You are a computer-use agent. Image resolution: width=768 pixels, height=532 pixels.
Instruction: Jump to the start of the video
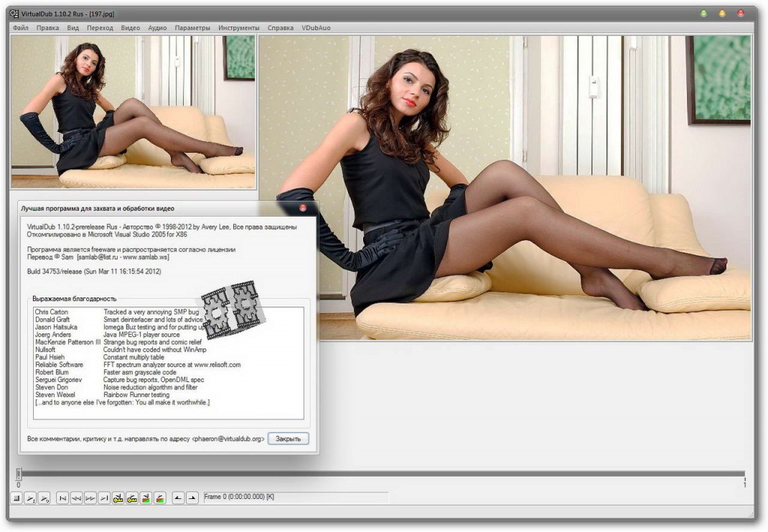[63, 498]
